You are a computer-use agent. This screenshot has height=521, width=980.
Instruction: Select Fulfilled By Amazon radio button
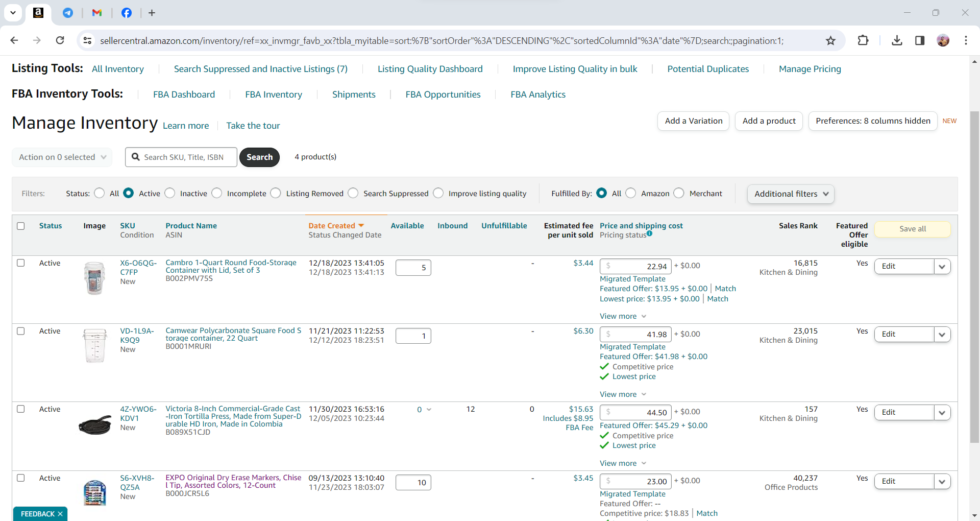tap(631, 193)
